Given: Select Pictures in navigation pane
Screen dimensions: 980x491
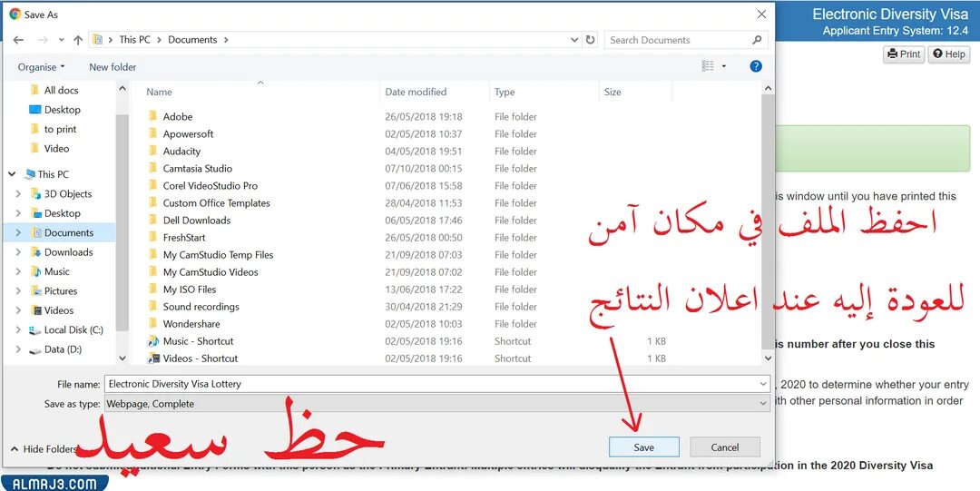Looking at the screenshot, I should (x=61, y=290).
